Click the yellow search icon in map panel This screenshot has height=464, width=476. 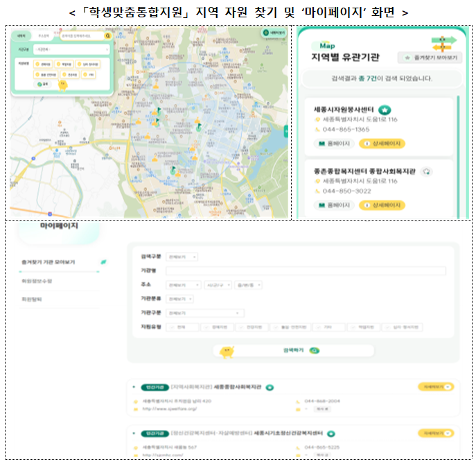pos(108,35)
